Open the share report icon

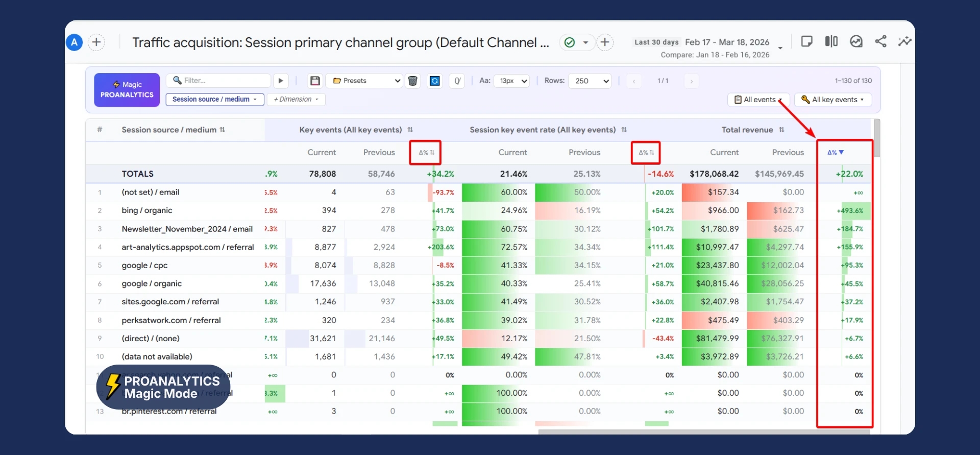coord(880,41)
